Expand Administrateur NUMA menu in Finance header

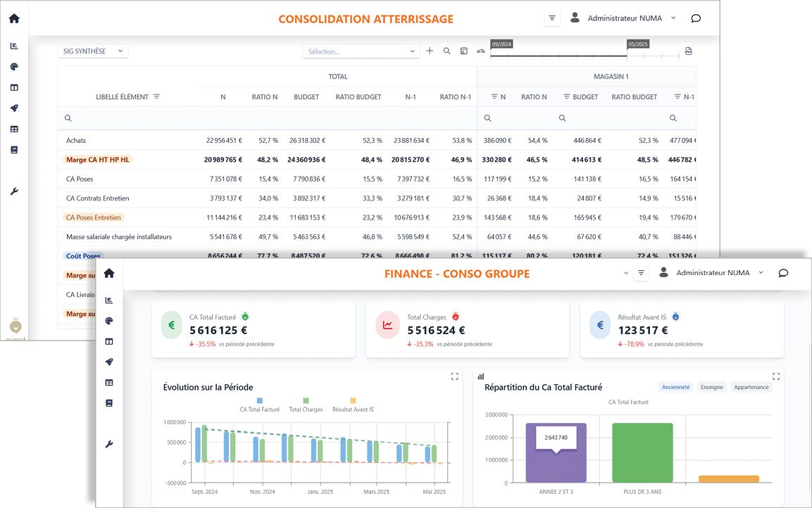[x=713, y=273]
